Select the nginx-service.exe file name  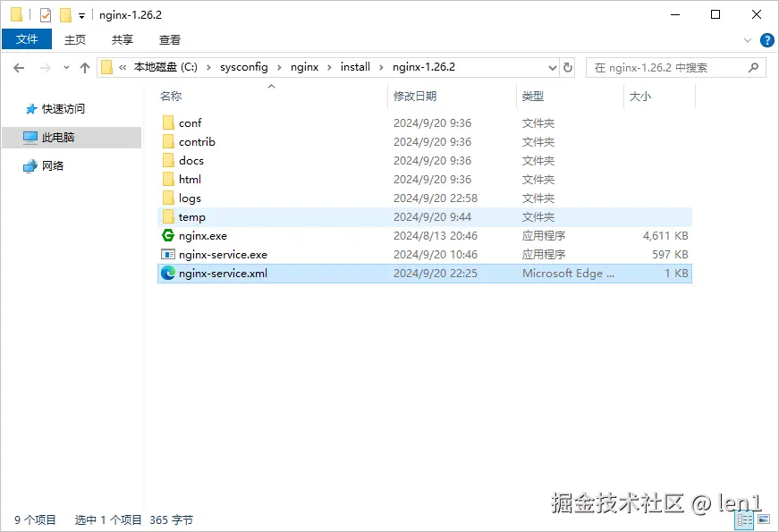click(x=223, y=254)
